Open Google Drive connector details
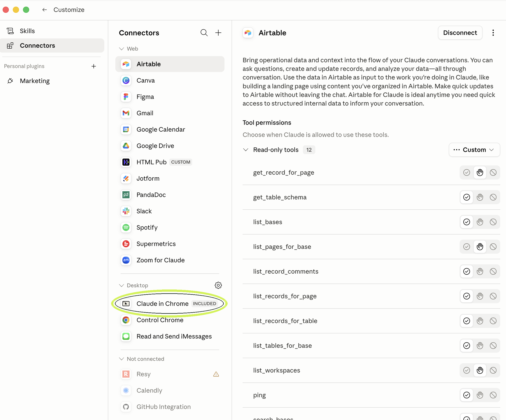Image resolution: width=506 pixels, height=420 pixels. click(170, 146)
